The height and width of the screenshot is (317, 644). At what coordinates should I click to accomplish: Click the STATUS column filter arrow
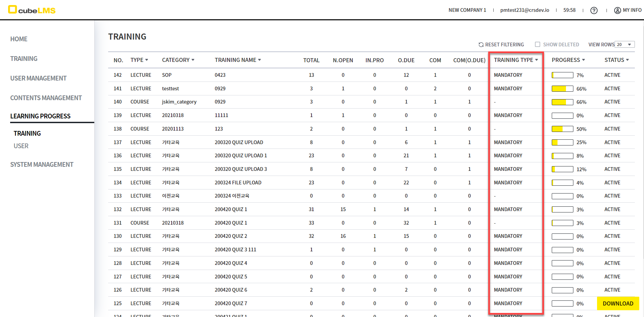point(627,60)
